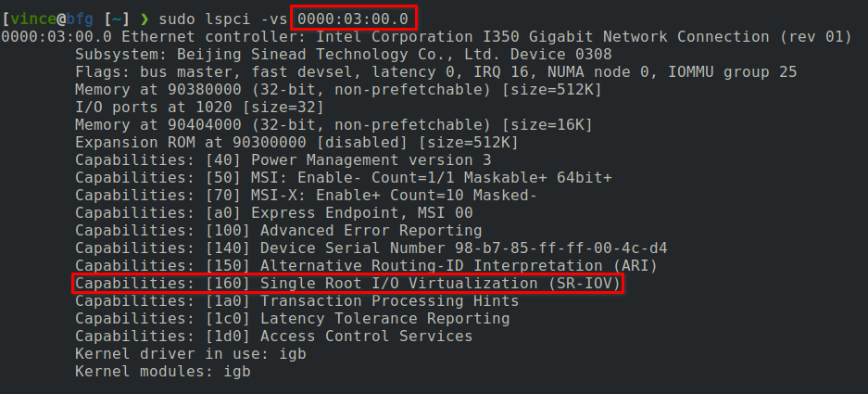868x394 pixels.
Task: Click Memory at 90380000 line
Action: 338,90
